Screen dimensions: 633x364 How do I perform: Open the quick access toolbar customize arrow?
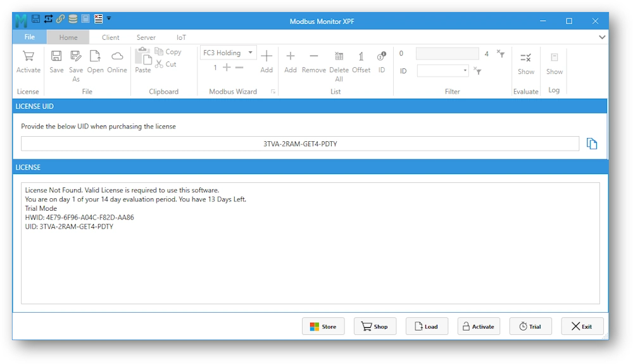(109, 18)
